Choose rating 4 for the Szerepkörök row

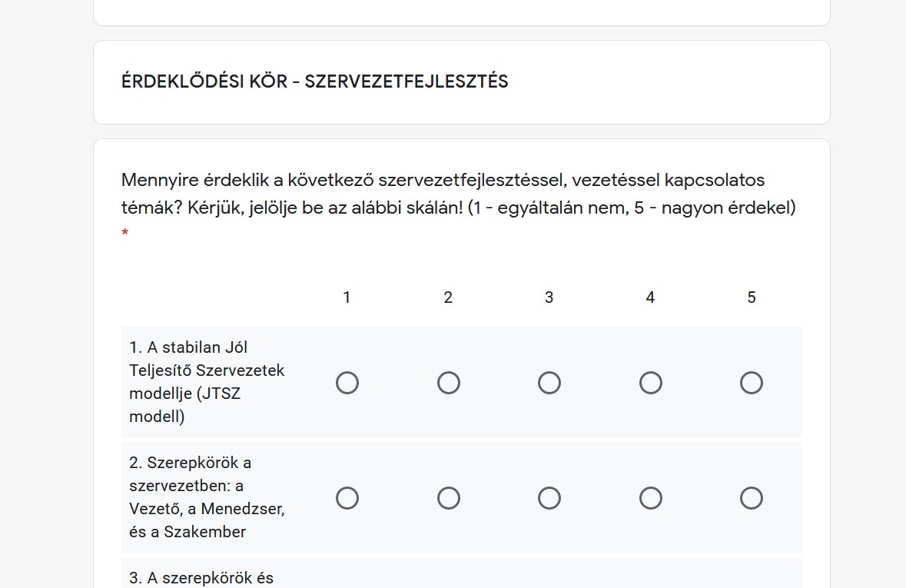click(x=650, y=498)
